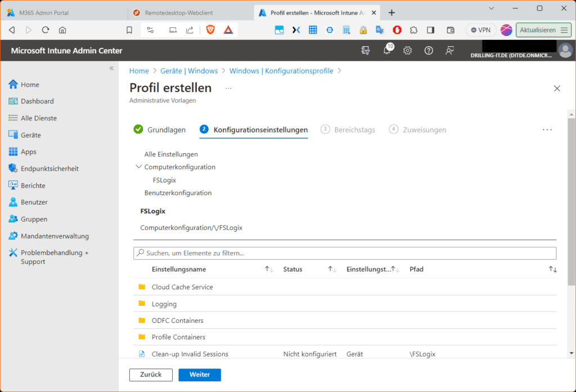Share the page via the share icon

(190, 30)
